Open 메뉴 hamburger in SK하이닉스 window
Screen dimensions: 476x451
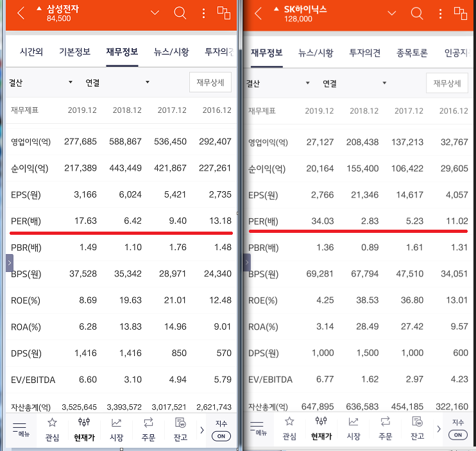pyautogui.click(x=258, y=429)
